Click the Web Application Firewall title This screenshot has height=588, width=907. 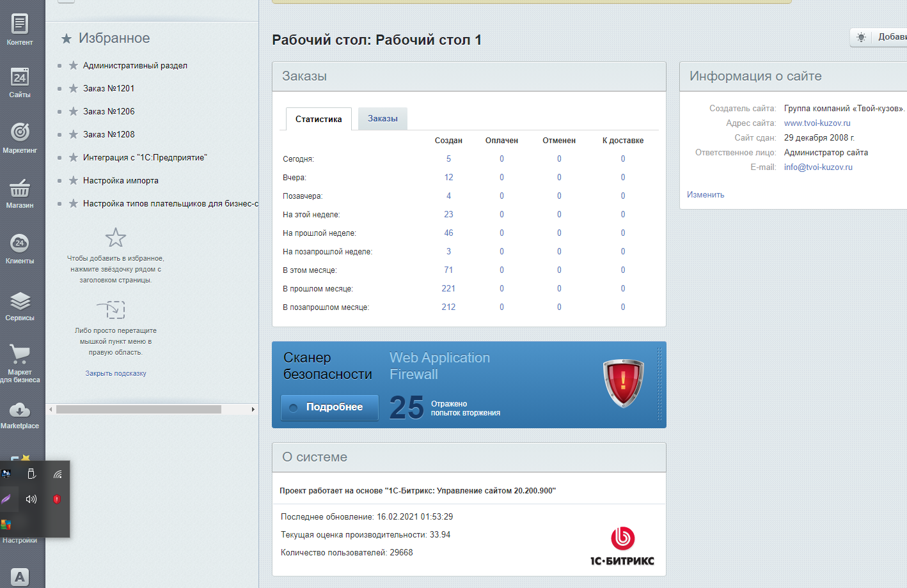coord(439,366)
